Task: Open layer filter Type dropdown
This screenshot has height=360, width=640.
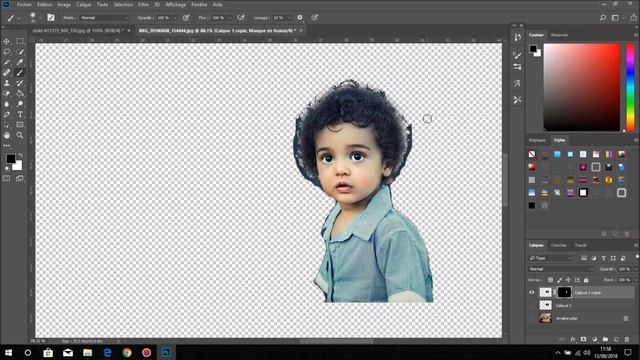Action: pyautogui.click(x=550, y=258)
